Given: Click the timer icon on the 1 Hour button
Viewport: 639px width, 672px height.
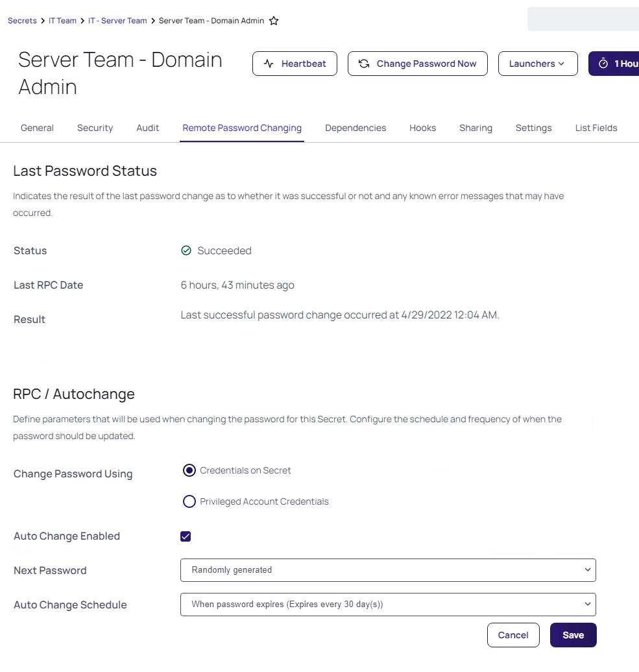Looking at the screenshot, I should coord(603,64).
